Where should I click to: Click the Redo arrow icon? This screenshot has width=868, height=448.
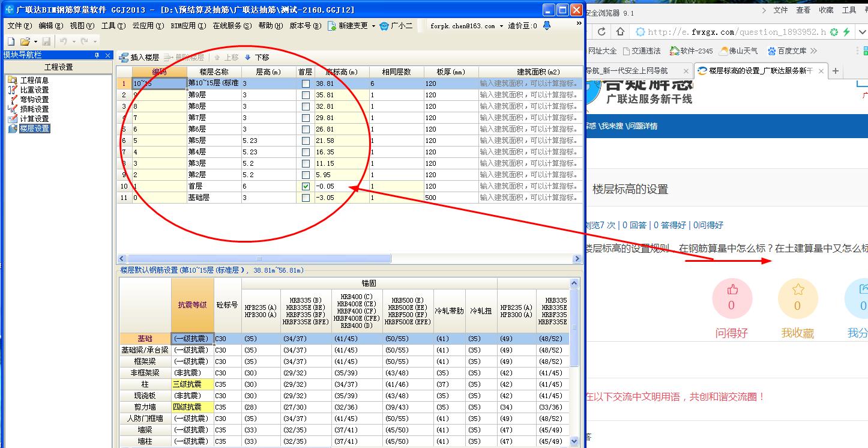pos(84,41)
